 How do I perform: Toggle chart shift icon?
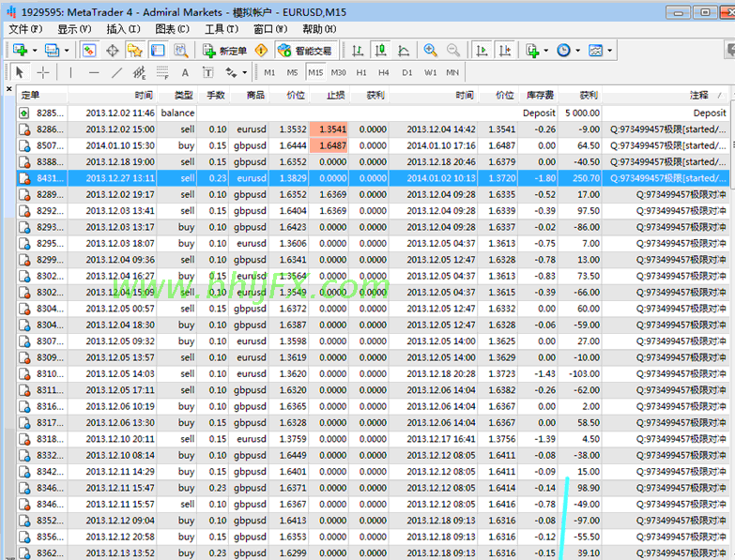pos(505,50)
